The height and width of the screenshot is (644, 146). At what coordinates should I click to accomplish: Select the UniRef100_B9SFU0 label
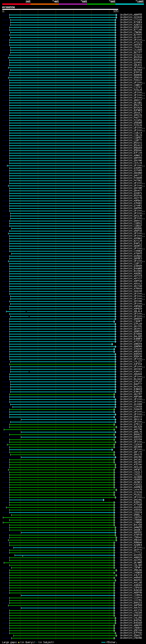[131, 60]
